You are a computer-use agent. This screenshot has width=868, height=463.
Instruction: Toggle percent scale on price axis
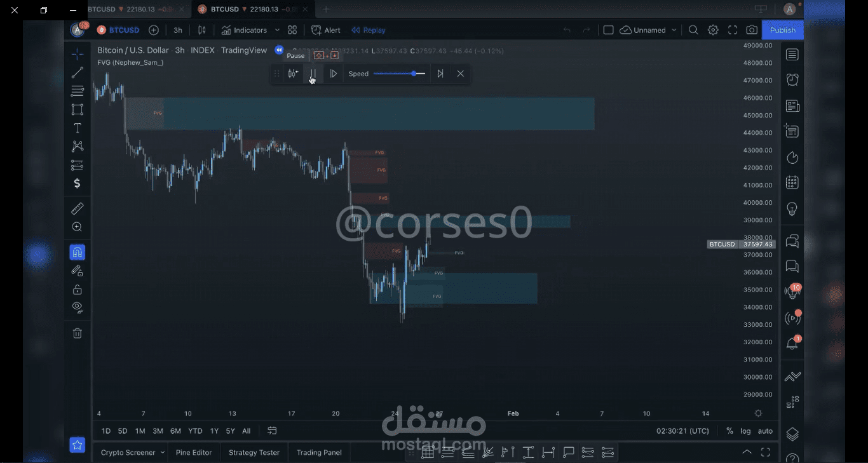tap(729, 431)
